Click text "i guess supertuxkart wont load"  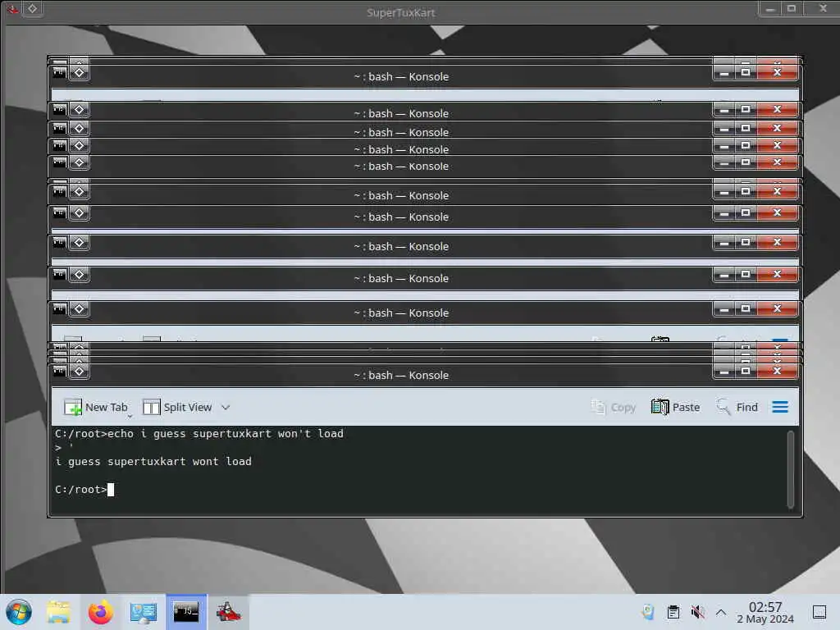click(153, 461)
